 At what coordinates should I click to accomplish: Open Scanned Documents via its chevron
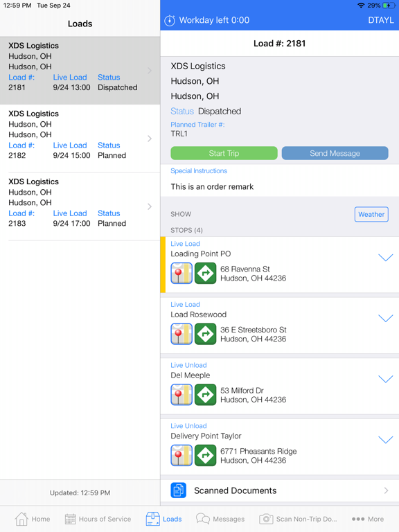(386, 490)
